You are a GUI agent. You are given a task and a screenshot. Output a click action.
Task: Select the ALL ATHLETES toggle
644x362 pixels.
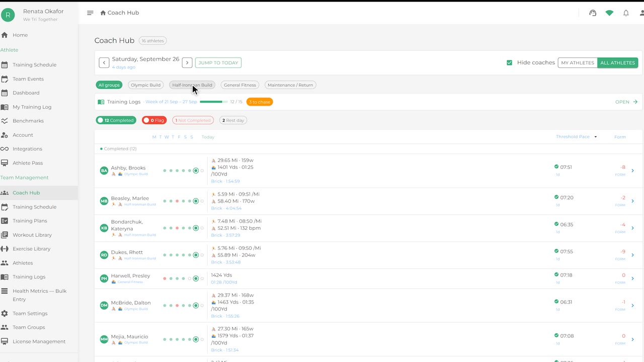click(x=618, y=63)
